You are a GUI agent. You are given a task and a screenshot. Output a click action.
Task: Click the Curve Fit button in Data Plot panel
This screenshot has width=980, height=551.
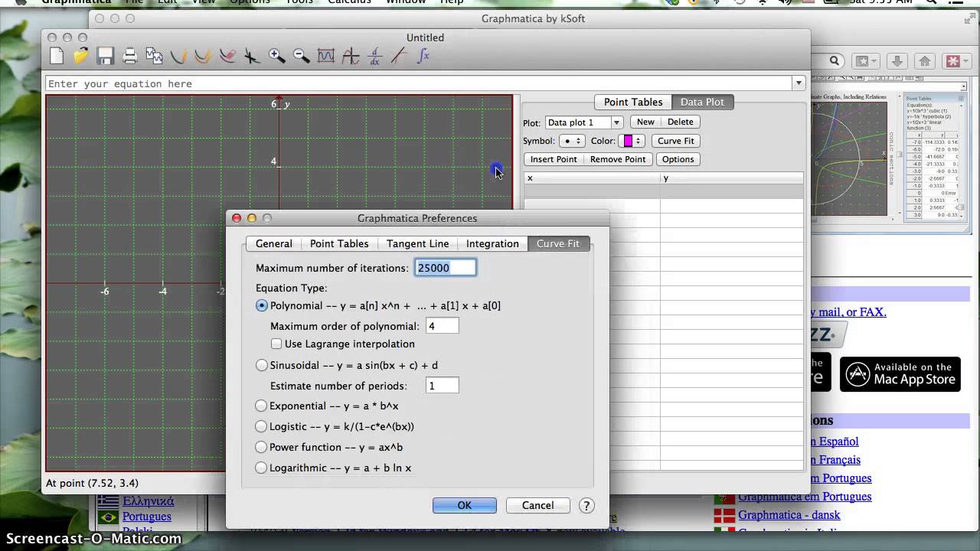tap(675, 141)
